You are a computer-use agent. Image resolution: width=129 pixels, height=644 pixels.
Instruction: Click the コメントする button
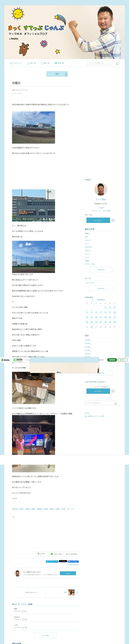56,554
